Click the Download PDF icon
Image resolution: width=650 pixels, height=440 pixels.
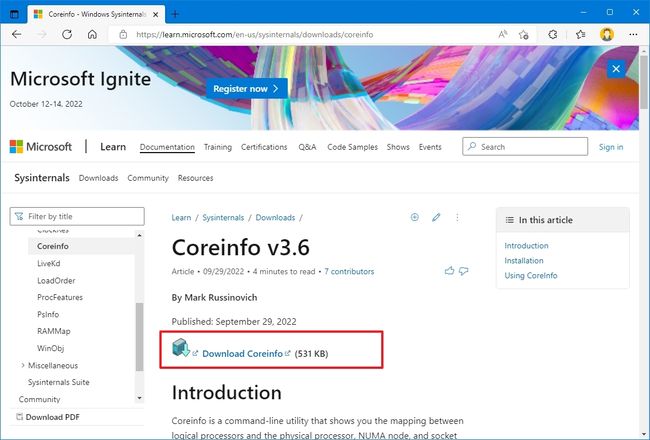(x=19, y=416)
